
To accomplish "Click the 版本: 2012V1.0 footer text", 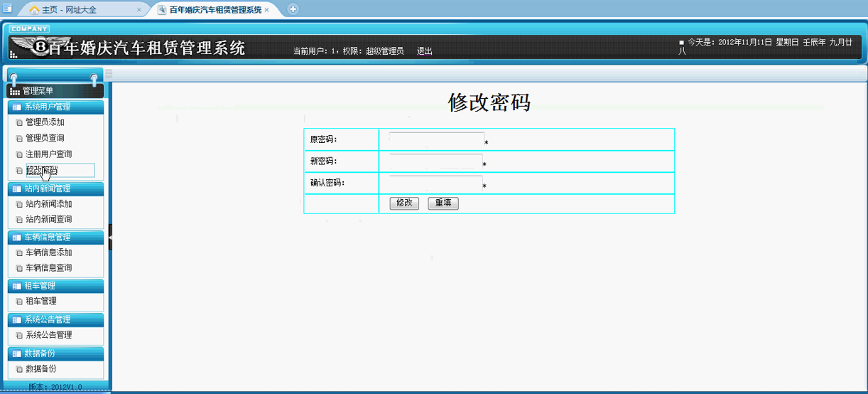I will [55, 387].
